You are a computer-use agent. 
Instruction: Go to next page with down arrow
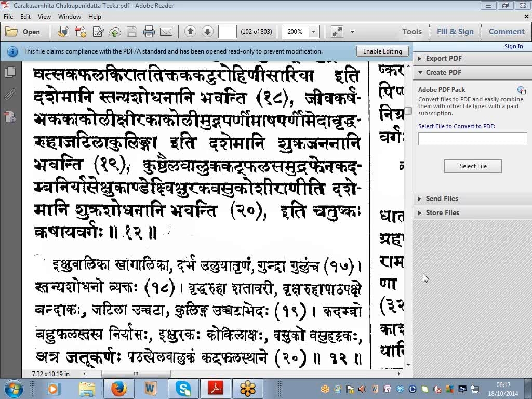pyautogui.click(x=207, y=32)
